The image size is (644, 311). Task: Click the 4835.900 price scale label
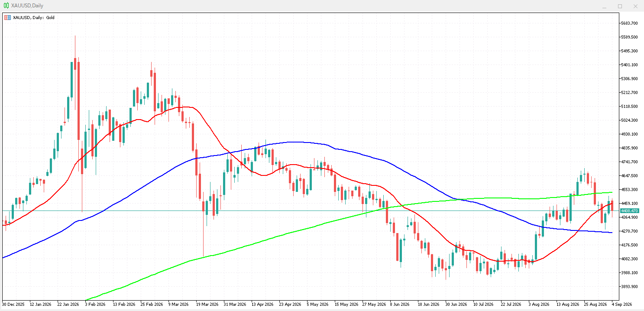(629, 148)
